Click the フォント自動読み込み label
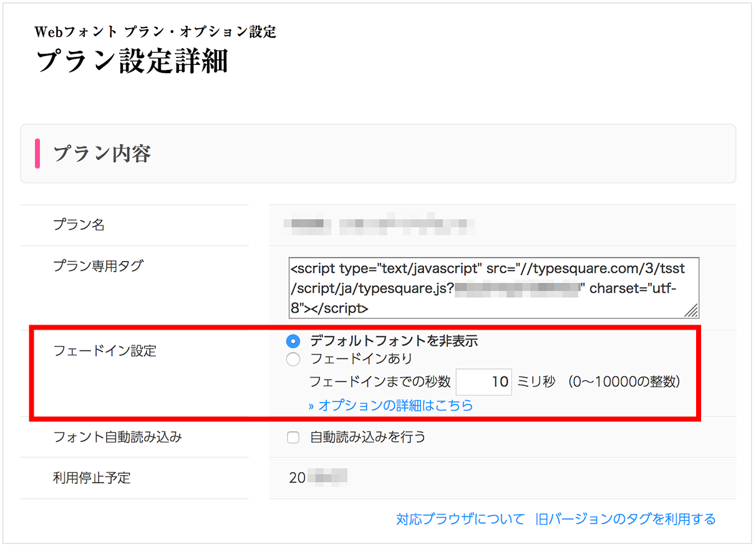756x548 pixels. (x=117, y=438)
